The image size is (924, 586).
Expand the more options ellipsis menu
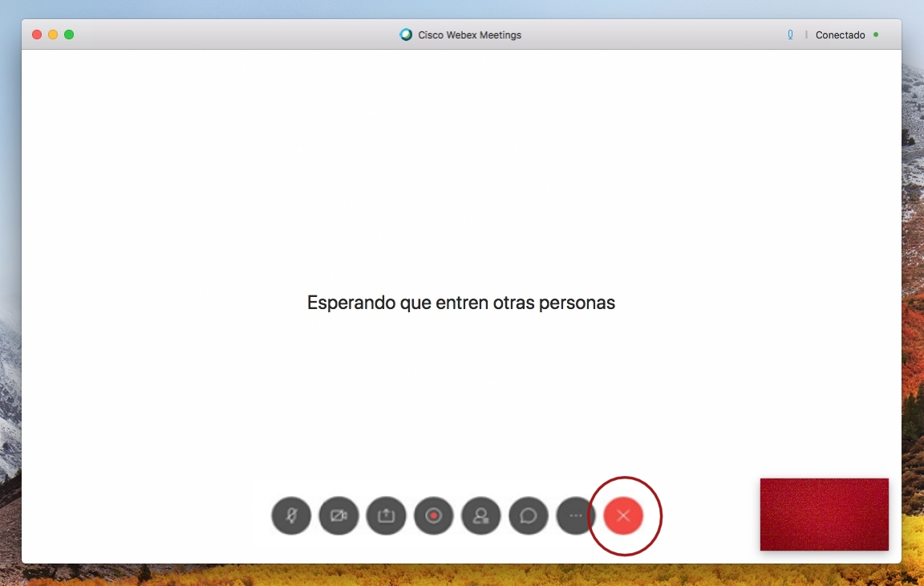575,515
